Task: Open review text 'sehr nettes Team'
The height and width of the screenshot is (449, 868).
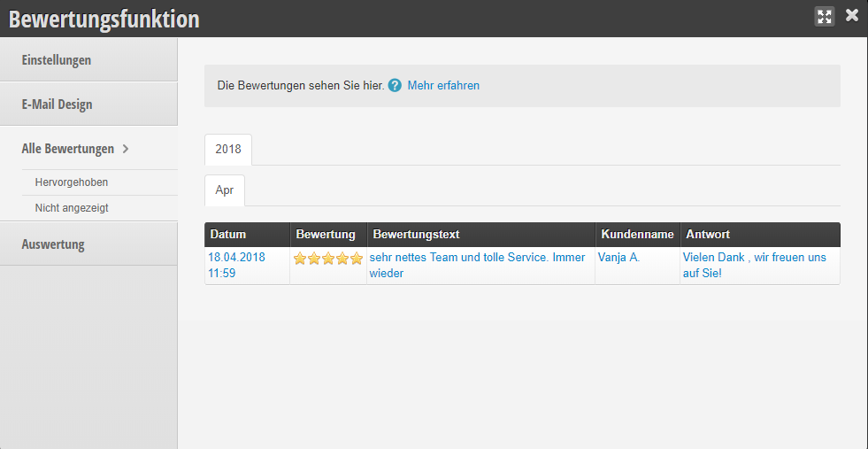Action: tap(477, 266)
